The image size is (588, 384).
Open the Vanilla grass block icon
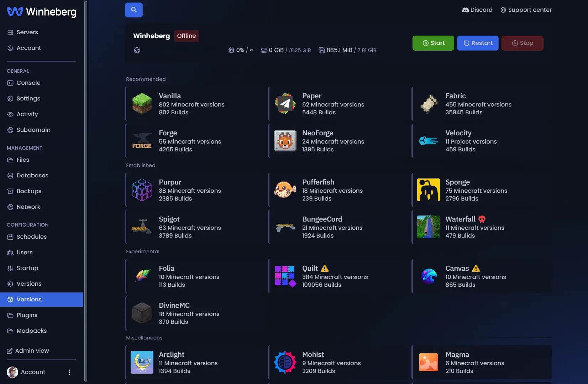click(142, 104)
